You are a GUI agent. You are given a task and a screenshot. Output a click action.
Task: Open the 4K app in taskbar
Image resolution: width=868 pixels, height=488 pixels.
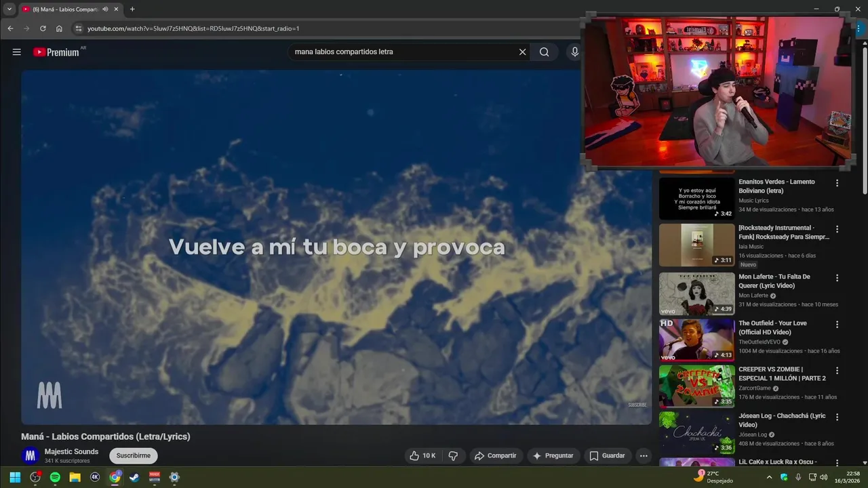95,477
